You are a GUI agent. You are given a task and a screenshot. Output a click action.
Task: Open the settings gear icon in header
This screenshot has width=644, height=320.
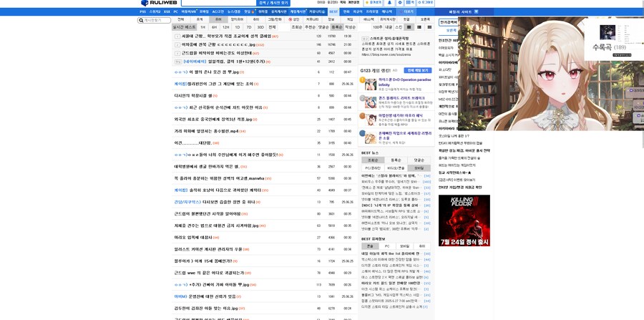pos(399,3)
